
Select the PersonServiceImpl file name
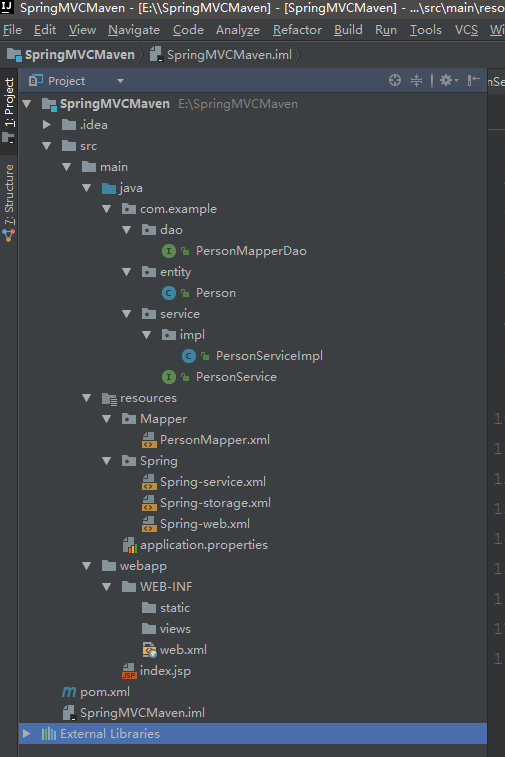(x=269, y=356)
